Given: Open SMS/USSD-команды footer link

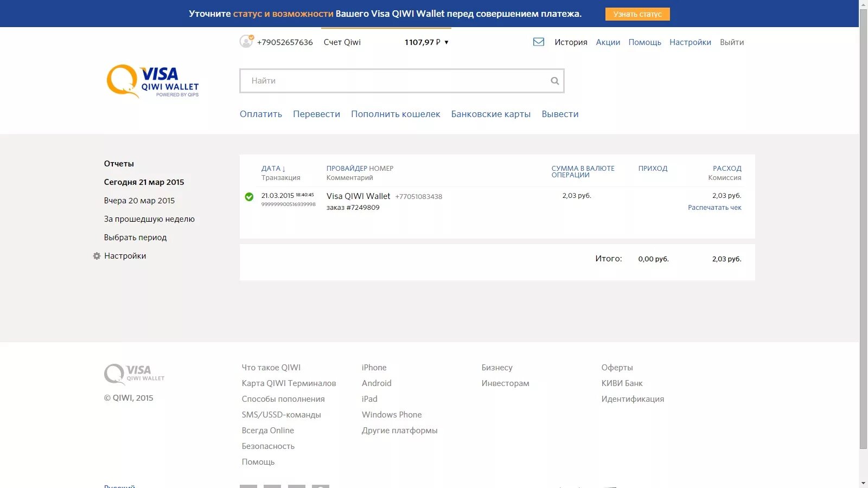Looking at the screenshot, I should [281, 415].
